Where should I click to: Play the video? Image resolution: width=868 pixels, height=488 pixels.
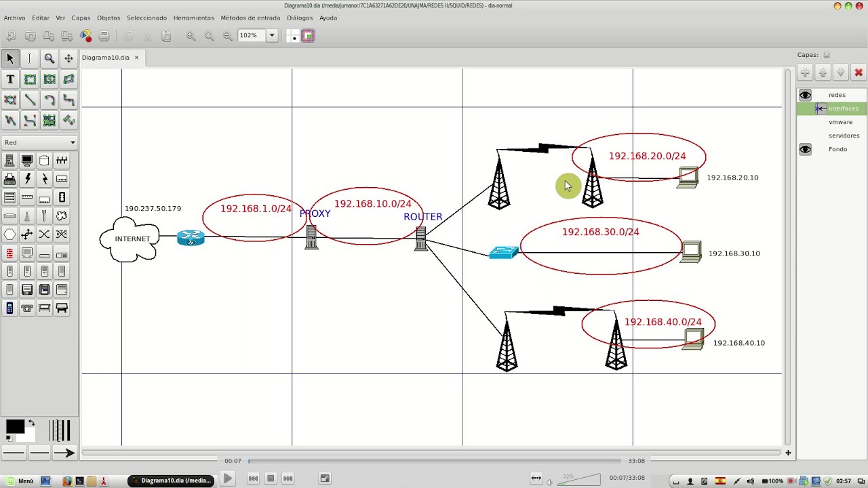point(227,479)
